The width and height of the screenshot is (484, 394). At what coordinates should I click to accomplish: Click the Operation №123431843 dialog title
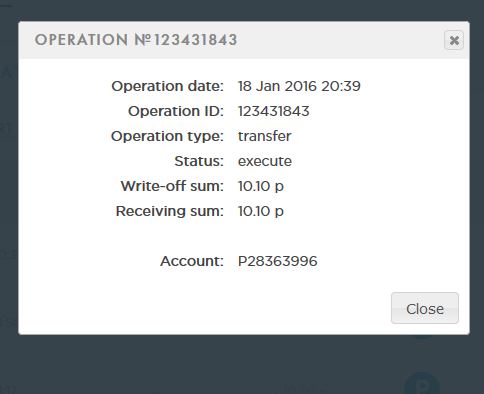[x=136, y=40]
